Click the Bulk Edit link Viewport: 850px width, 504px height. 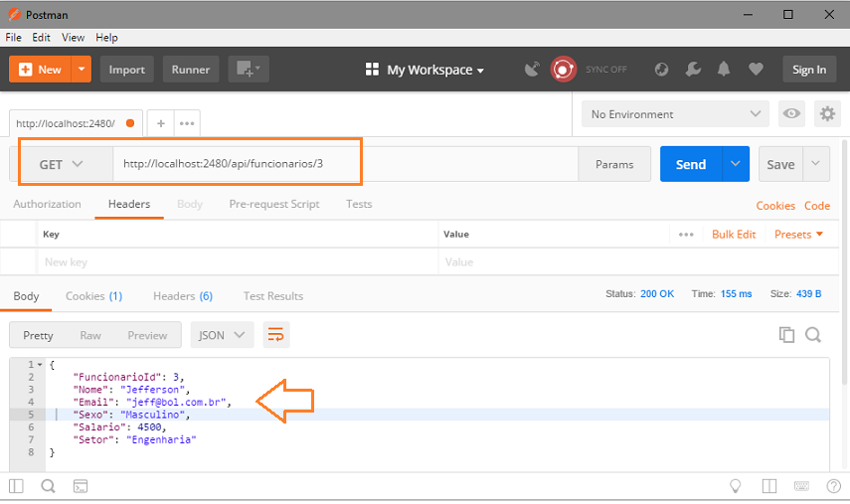point(734,235)
